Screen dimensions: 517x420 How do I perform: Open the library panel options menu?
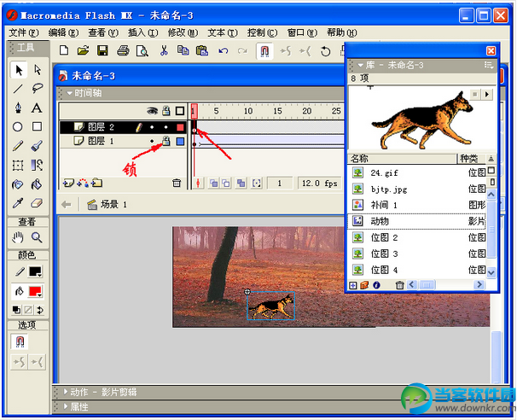click(489, 66)
